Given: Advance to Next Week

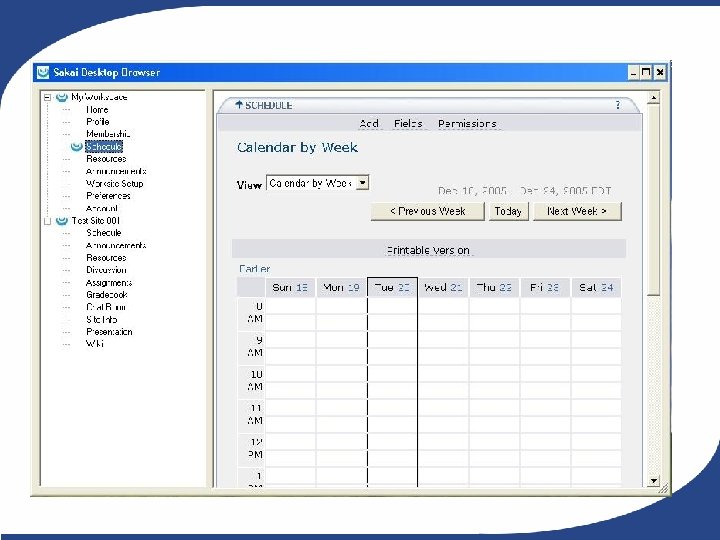Looking at the screenshot, I should point(577,211).
